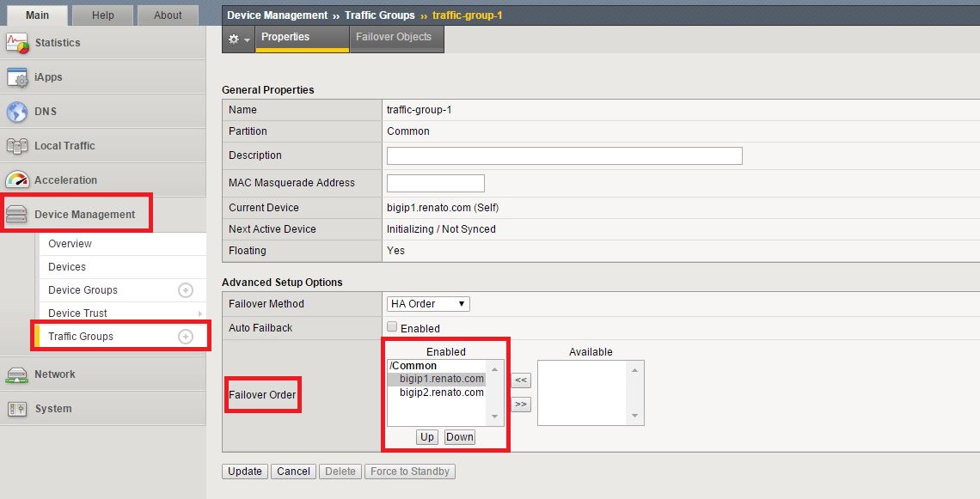Image resolution: width=980 pixels, height=499 pixels.
Task: Click the System section icon
Action: [x=17, y=409]
